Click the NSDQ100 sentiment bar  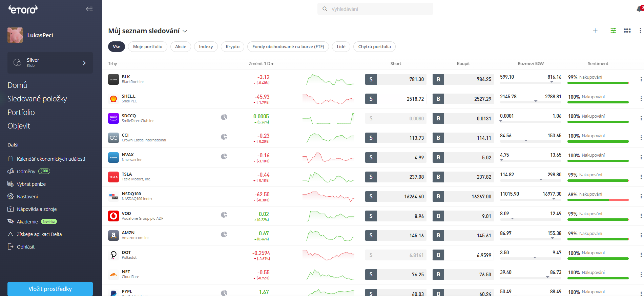click(598, 200)
